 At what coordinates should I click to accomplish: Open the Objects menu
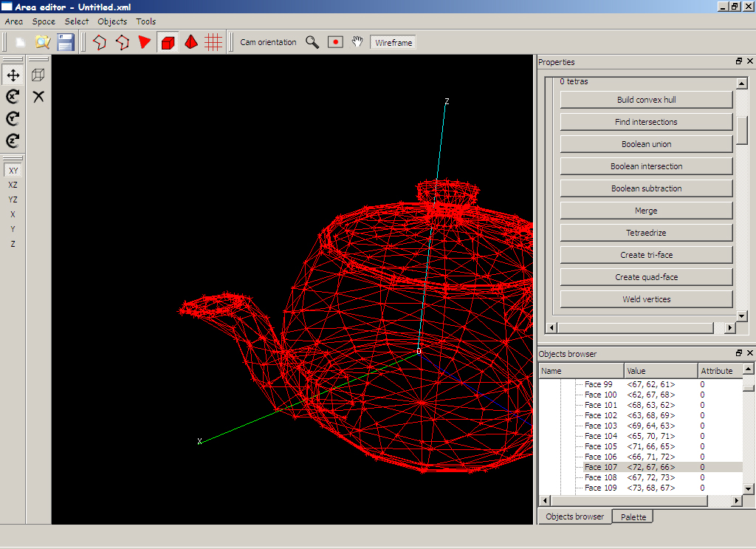(x=112, y=21)
